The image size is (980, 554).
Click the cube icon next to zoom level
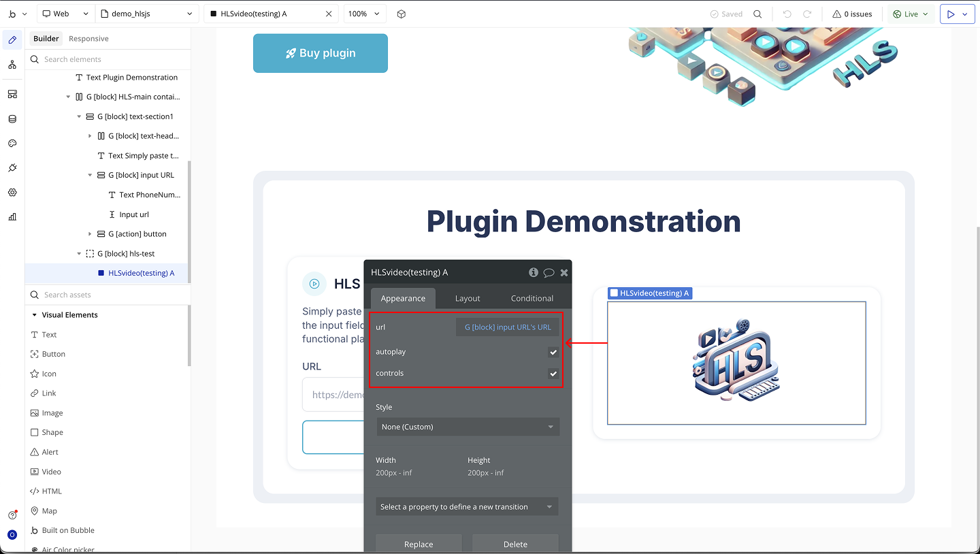click(402, 14)
